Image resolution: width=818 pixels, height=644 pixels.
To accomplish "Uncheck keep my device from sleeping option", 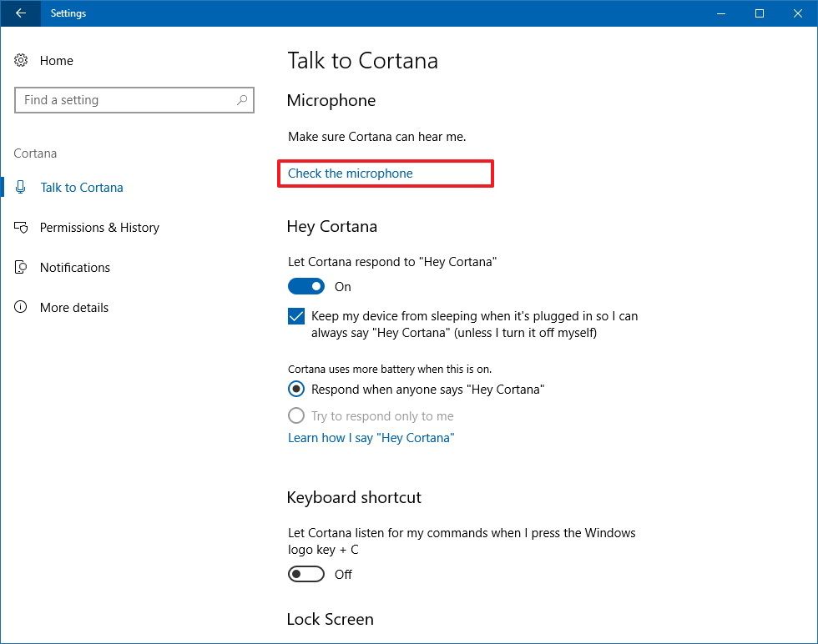I will 296,316.
